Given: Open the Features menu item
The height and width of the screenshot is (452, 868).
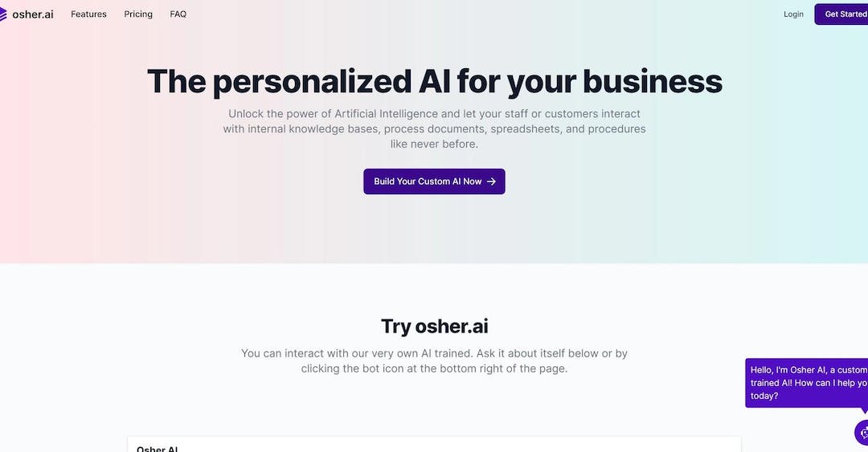Looking at the screenshot, I should [x=88, y=14].
